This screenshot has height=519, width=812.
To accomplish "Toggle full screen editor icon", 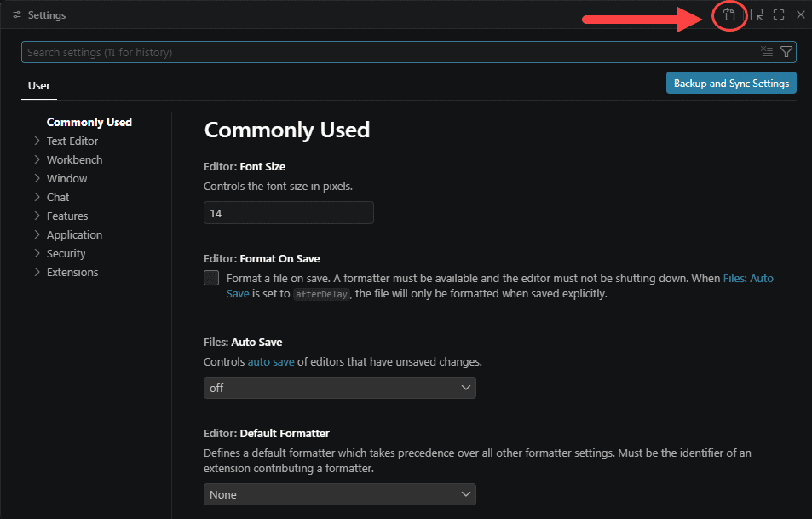I will click(779, 15).
